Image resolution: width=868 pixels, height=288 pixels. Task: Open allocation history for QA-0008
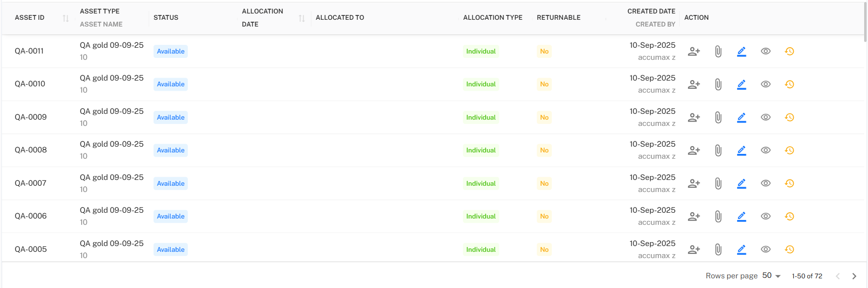pos(790,150)
